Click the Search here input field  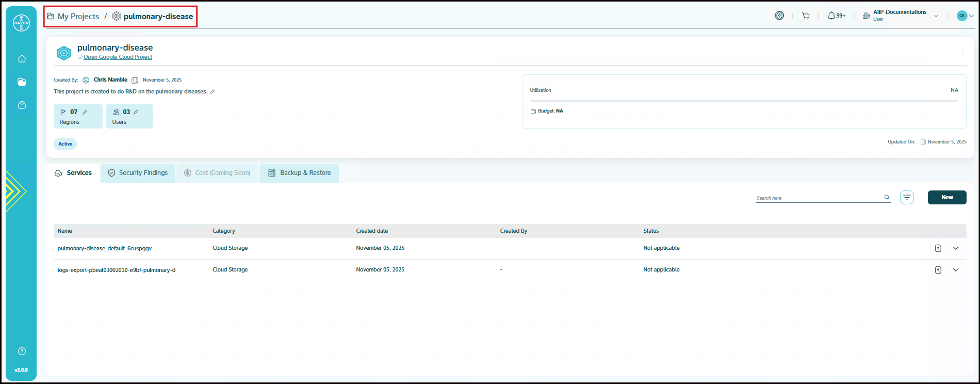pyautogui.click(x=819, y=198)
